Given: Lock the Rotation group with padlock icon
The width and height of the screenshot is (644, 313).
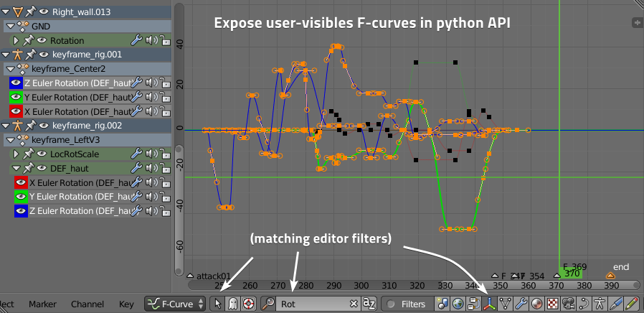Looking at the screenshot, I should tap(165, 40).
